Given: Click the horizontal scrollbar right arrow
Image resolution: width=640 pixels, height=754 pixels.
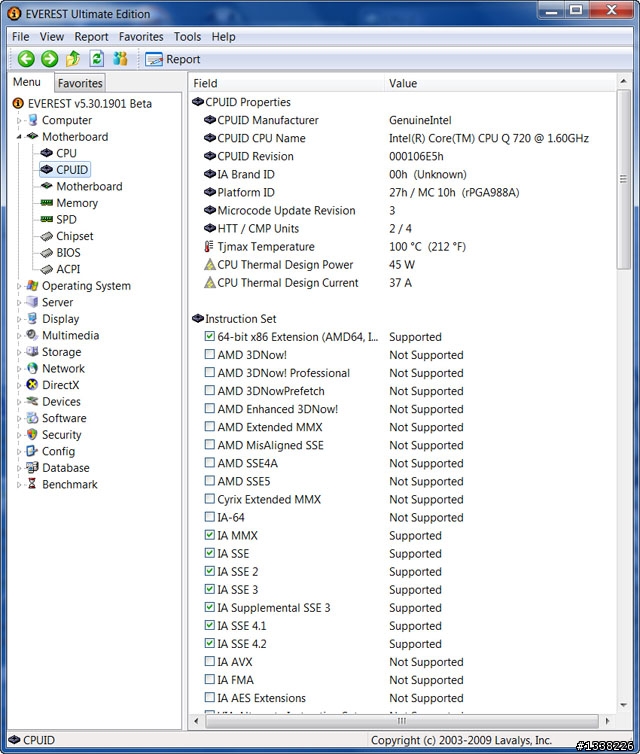Looking at the screenshot, I should (608, 721).
